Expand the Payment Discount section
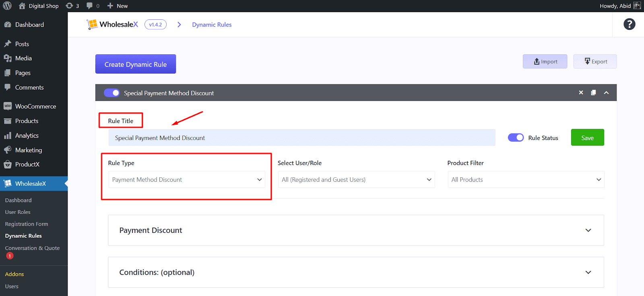This screenshot has width=644, height=296. (356, 230)
